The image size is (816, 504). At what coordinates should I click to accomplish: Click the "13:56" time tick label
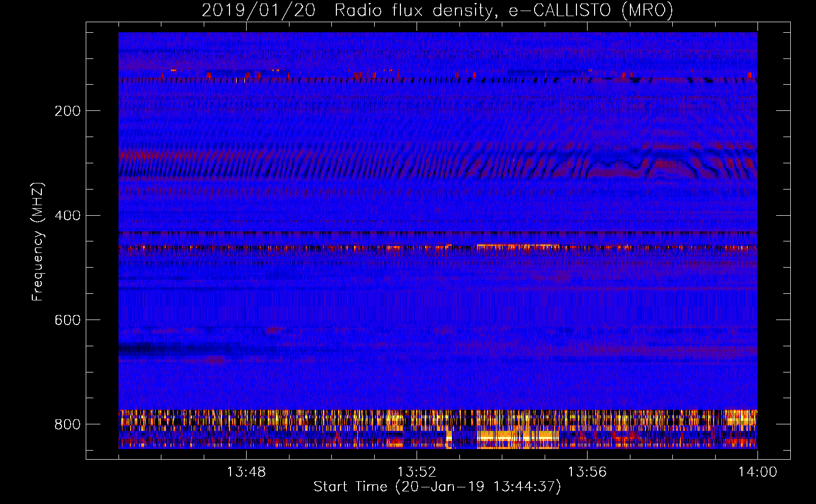[x=587, y=472]
